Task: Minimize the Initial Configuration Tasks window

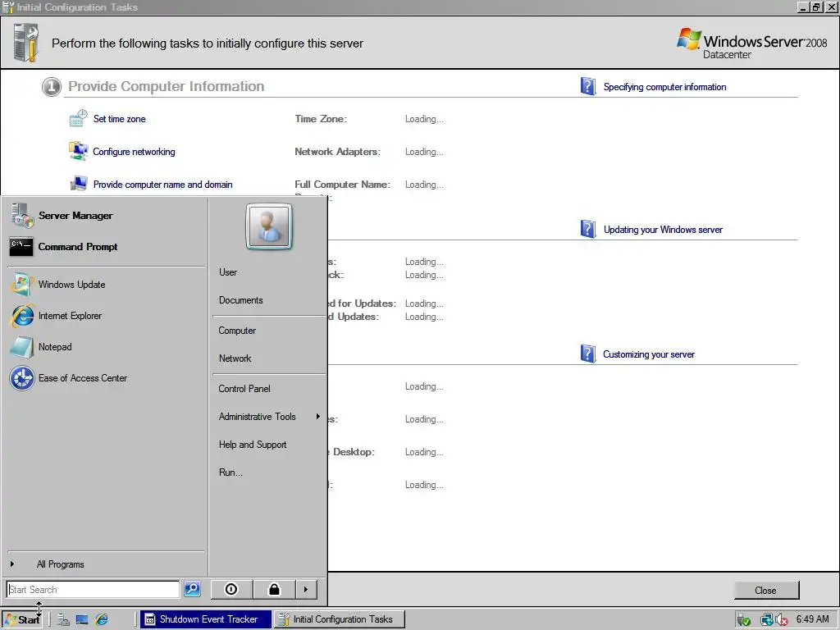Action: [804, 7]
